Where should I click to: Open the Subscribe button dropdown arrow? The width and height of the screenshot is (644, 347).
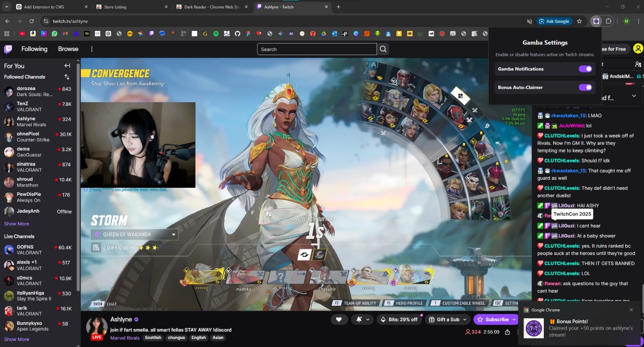514,320
